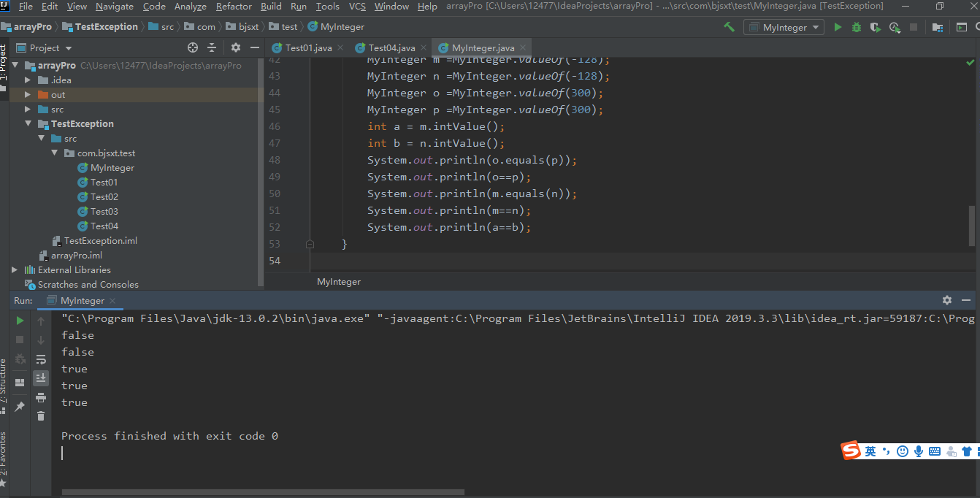
Task: Toggle scroll to end of console
Action: pyautogui.click(x=41, y=378)
